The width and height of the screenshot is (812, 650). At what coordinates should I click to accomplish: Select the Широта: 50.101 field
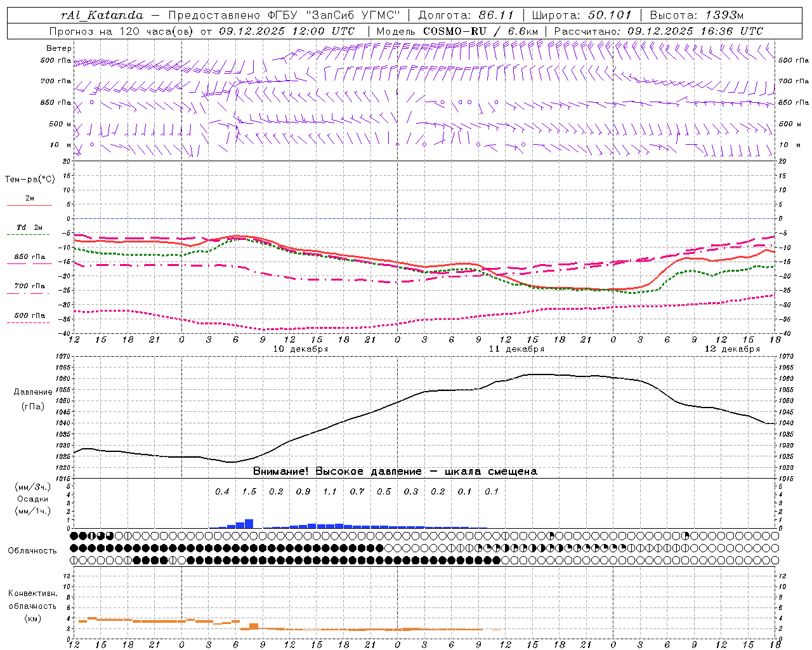click(582, 15)
